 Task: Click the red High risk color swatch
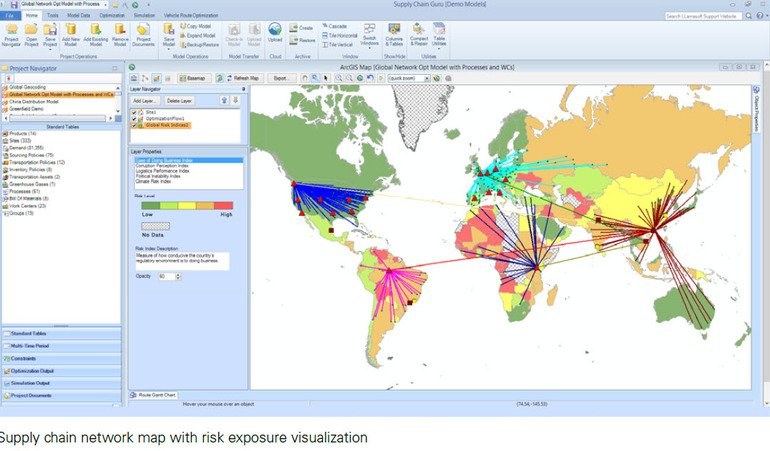tap(223, 206)
